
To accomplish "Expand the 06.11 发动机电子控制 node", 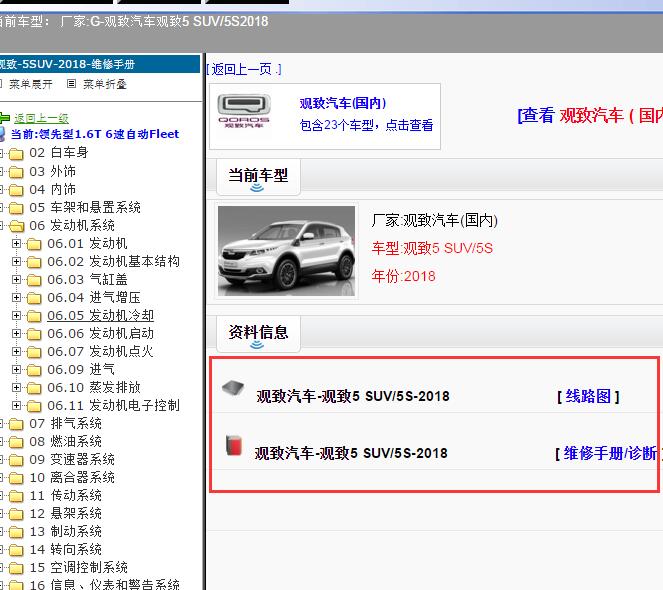I will pos(16,405).
